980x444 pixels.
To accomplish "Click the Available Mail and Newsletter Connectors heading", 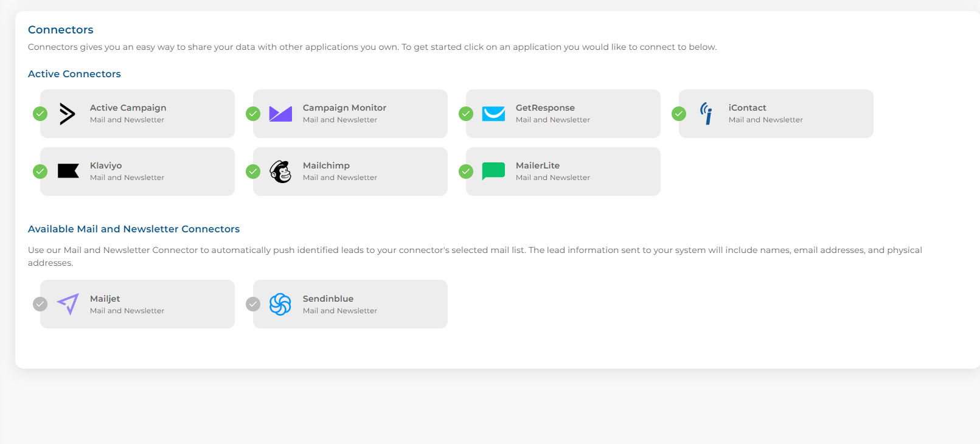I will 134,229.
